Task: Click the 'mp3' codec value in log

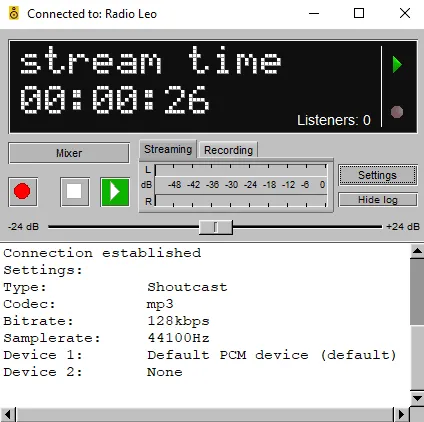Action: (160, 304)
